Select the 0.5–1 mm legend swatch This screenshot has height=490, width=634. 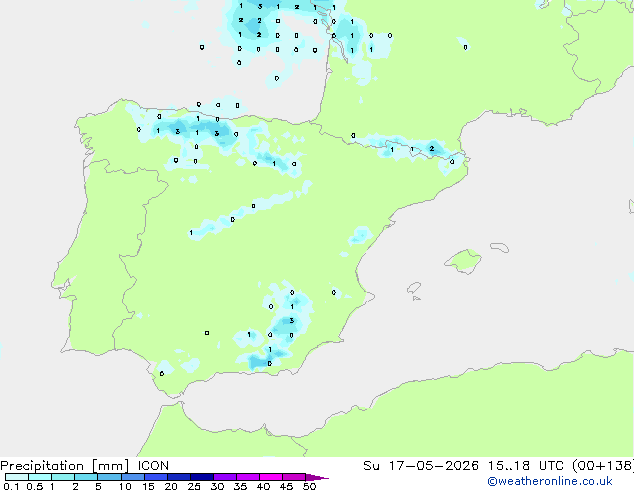pyautogui.click(x=40, y=477)
